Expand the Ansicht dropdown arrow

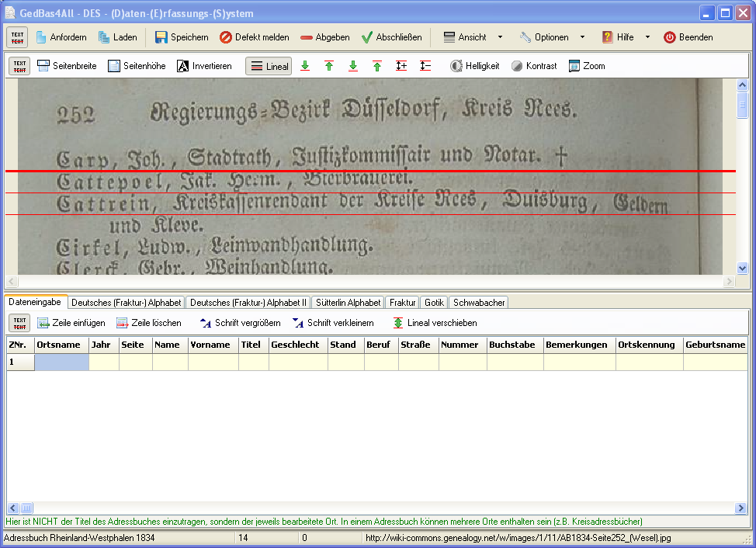[500, 37]
